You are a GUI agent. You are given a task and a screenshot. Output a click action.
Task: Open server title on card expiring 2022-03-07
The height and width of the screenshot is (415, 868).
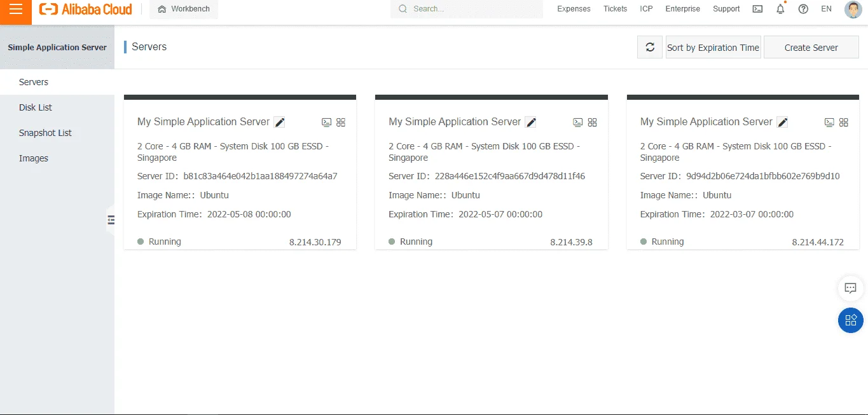706,121
